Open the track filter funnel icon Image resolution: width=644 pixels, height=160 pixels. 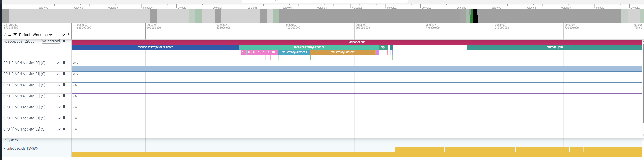point(15,35)
